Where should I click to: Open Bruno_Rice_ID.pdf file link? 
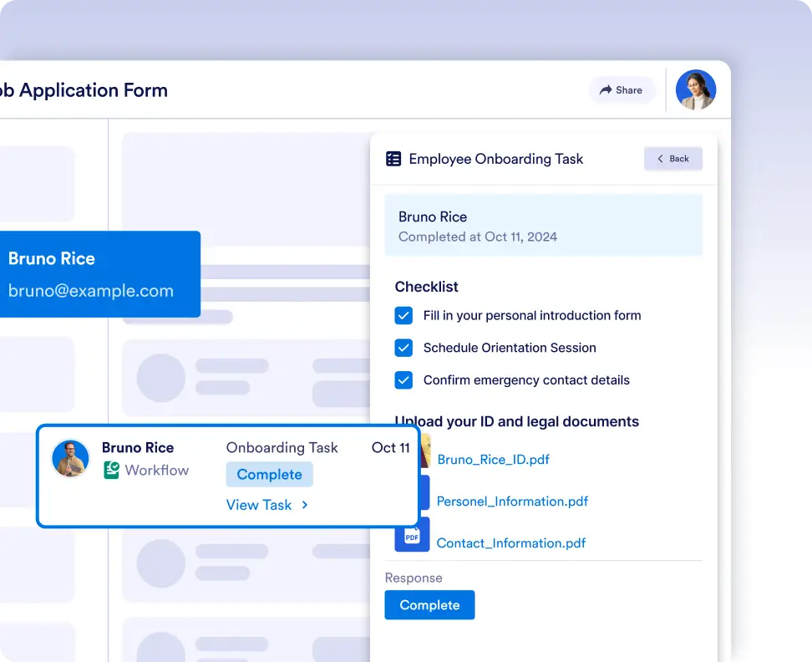coord(493,460)
